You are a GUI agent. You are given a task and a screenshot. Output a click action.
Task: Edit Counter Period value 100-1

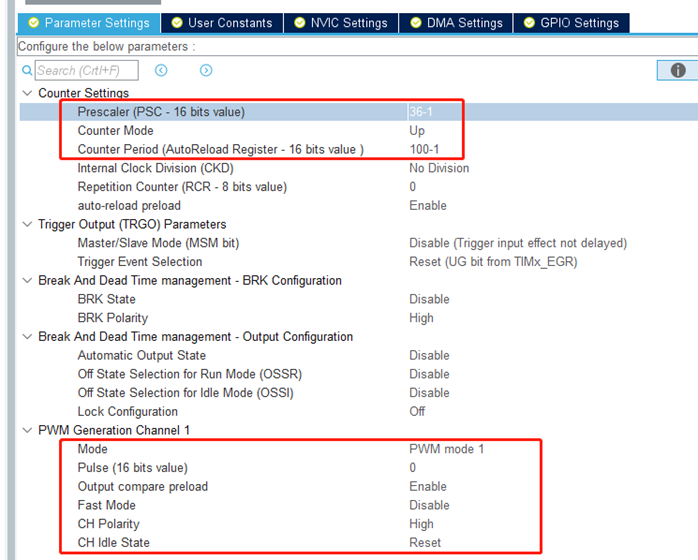[x=424, y=149]
